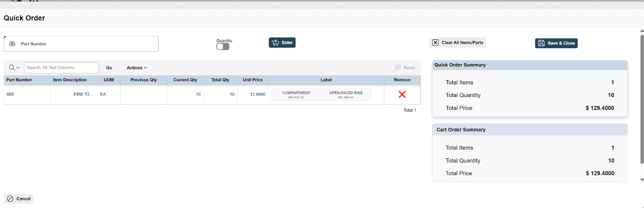Click the Previous Qty column header
The height and width of the screenshot is (208, 644).
tap(144, 80)
